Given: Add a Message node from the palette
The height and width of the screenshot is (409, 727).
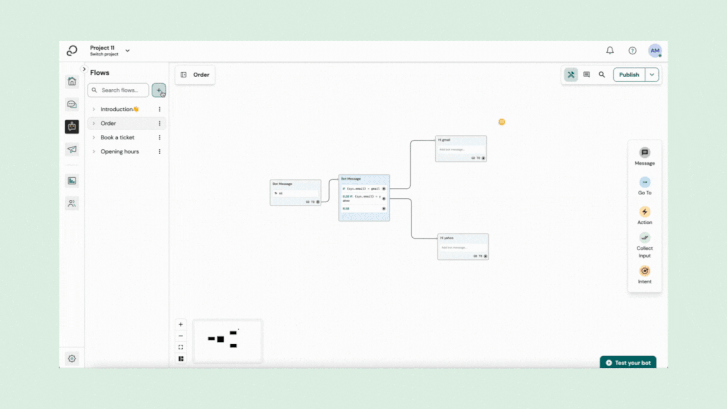Looking at the screenshot, I should coord(644,153).
